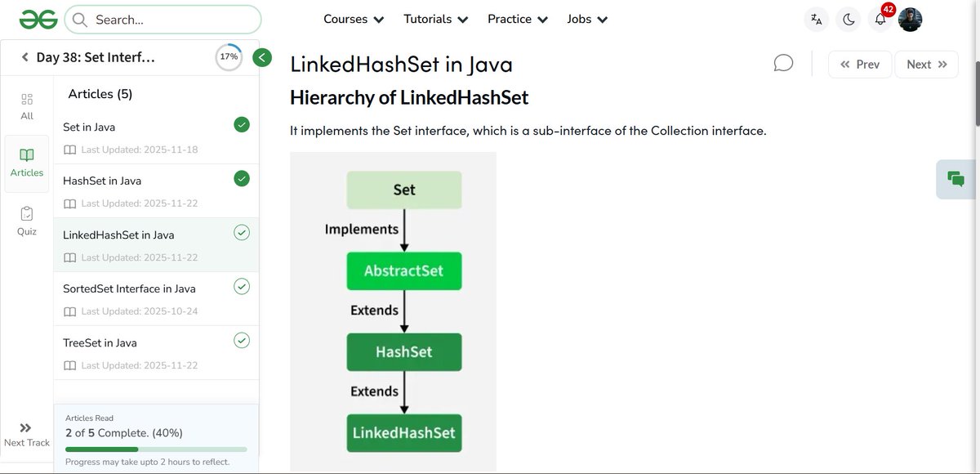The height and width of the screenshot is (474, 980).
Task: Open notifications from the bell icon
Action: click(880, 19)
